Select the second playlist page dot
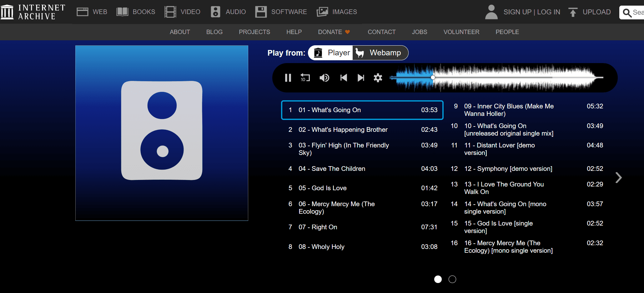 coord(452,279)
